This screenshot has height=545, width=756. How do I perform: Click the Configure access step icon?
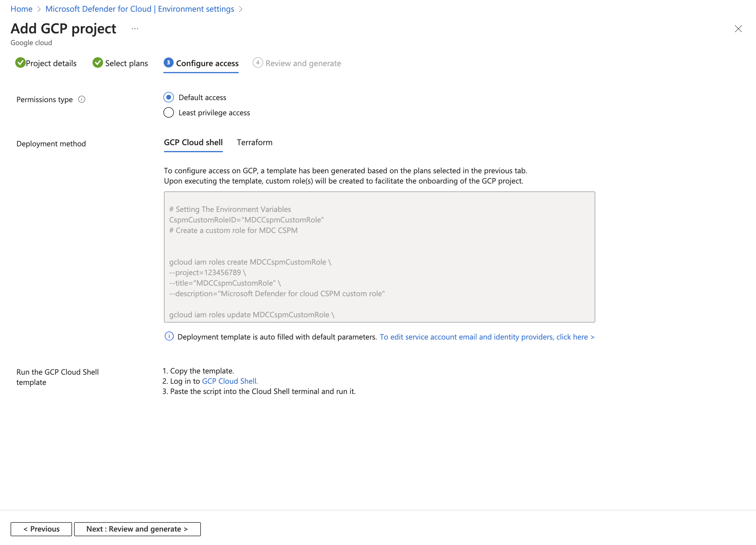click(x=167, y=63)
